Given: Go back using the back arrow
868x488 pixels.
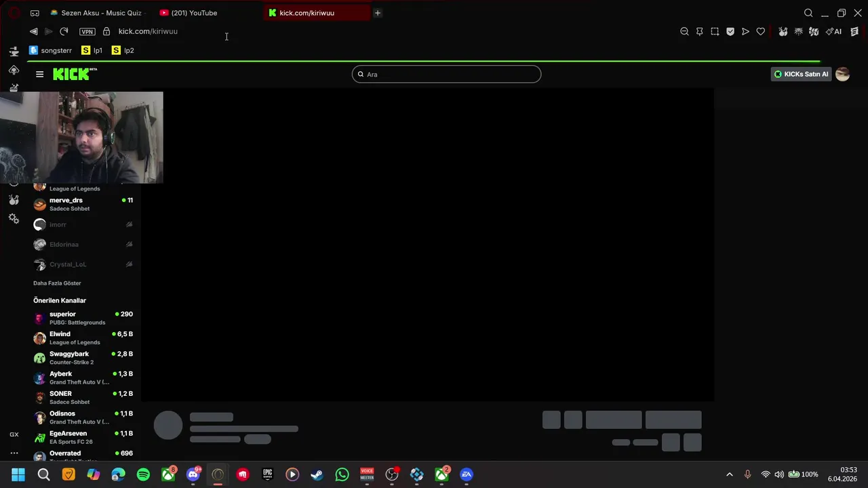Looking at the screenshot, I should click(33, 31).
